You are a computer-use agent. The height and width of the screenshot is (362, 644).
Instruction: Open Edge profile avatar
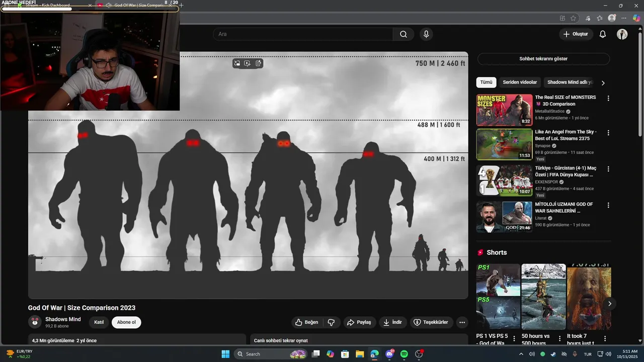click(612, 18)
